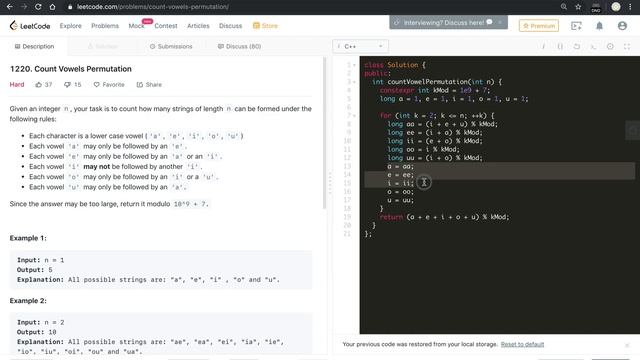640x360 pixels.
Task: Open the C++ language dropdown
Action: click(x=361, y=47)
